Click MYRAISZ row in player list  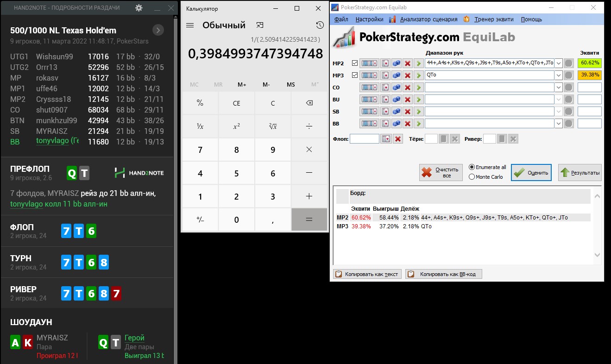(87, 131)
